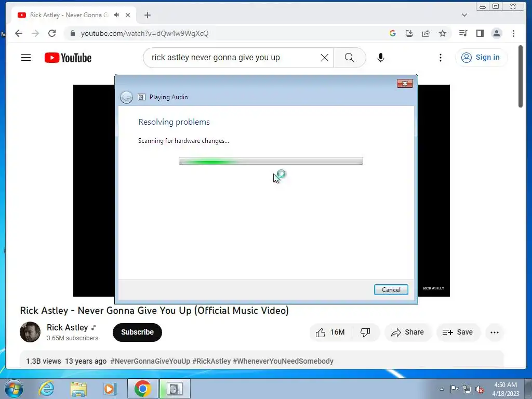Click the Subscribe button

137,332
